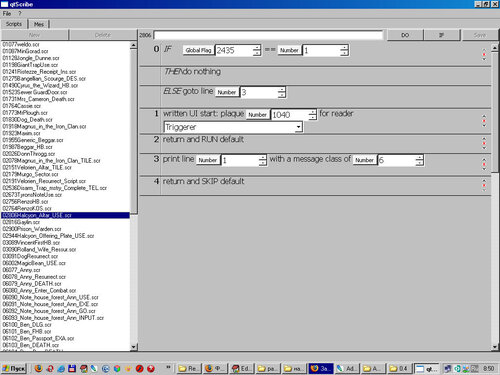Switch to the Mes tab

(39, 24)
